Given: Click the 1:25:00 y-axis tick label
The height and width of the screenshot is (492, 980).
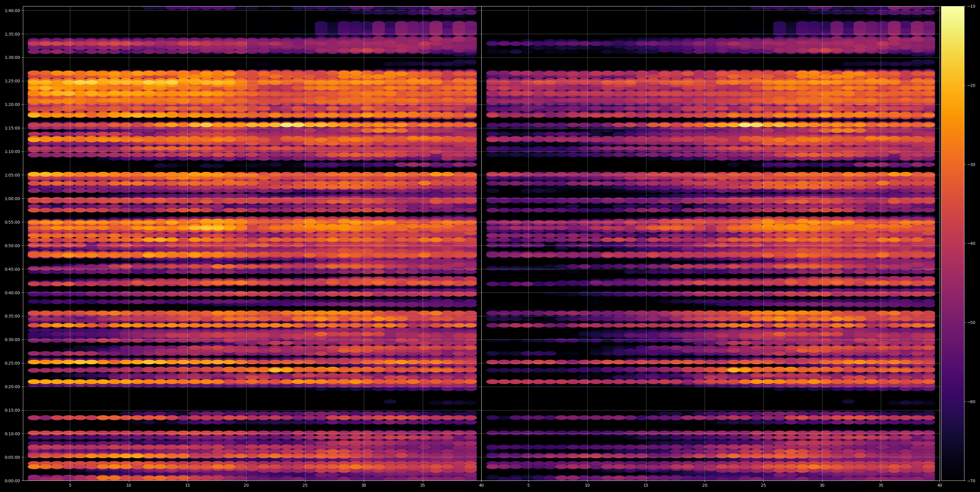Looking at the screenshot, I should 12,81.
